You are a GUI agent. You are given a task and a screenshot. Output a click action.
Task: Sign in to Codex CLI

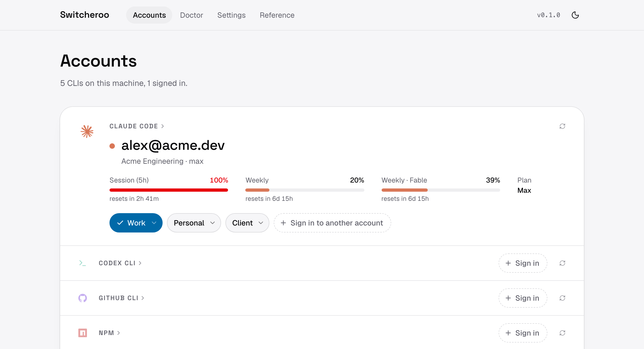click(523, 263)
